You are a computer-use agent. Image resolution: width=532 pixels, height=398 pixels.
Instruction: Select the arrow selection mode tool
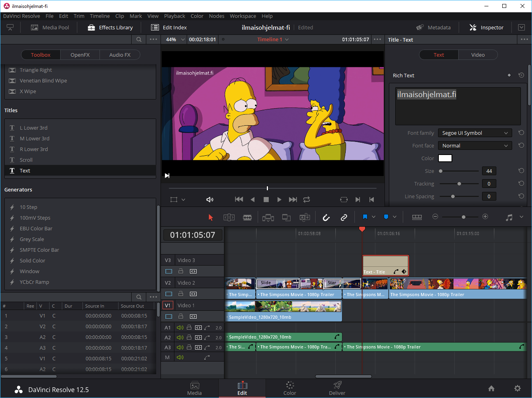click(211, 217)
